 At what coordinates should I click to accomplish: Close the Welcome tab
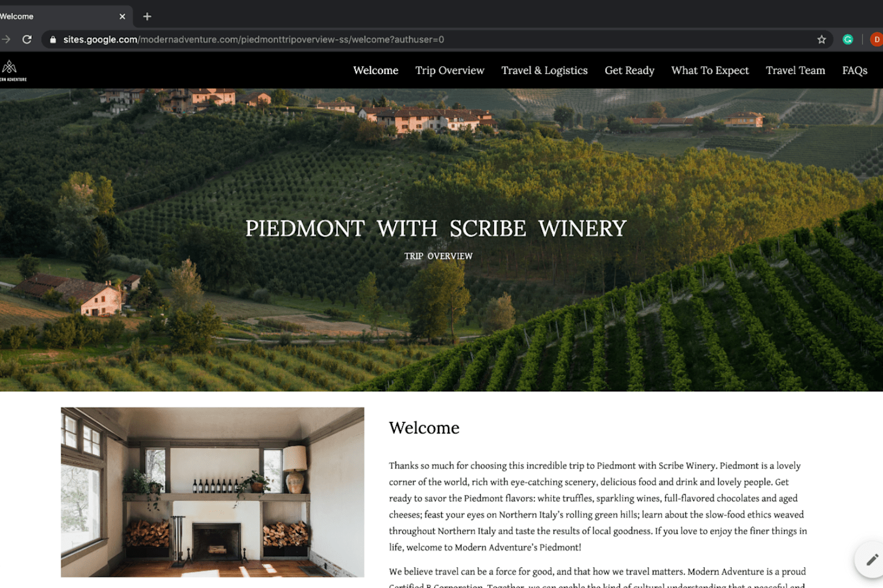[122, 16]
